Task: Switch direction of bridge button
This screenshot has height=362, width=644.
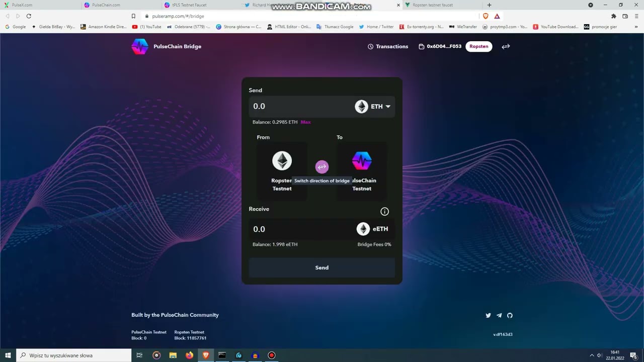Action: point(322,167)
